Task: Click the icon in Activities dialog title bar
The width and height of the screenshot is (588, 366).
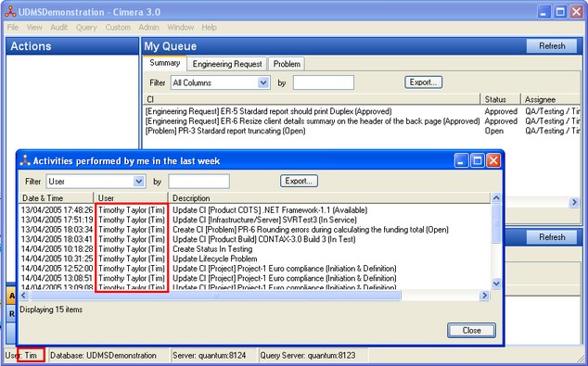Action: (x=25, y=160)
